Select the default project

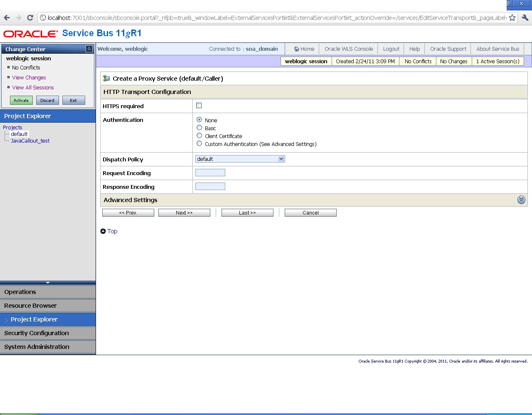click(19, 134)
